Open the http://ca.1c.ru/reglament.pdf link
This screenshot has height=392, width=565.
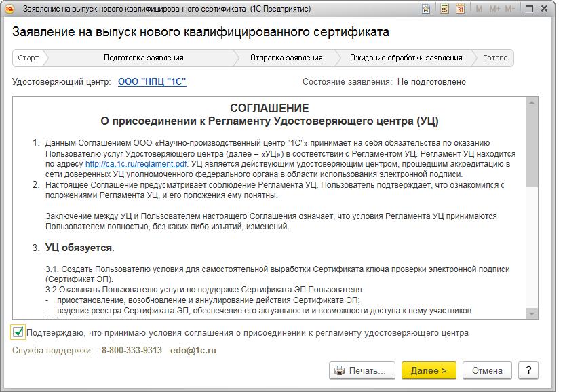click(x=136, y=164)
